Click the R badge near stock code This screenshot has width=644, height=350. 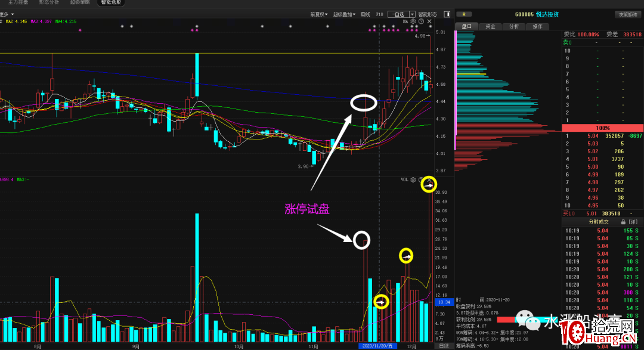(x=464, y=14)
